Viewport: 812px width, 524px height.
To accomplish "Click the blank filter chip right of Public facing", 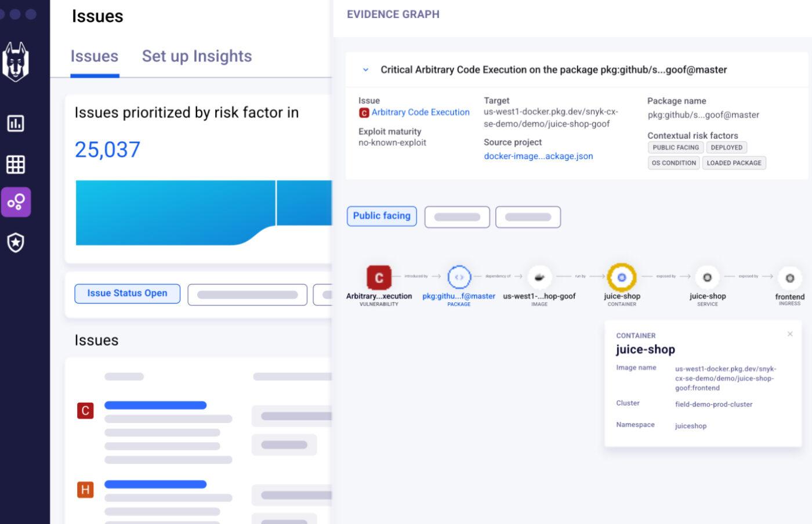I will pos(457,217).
